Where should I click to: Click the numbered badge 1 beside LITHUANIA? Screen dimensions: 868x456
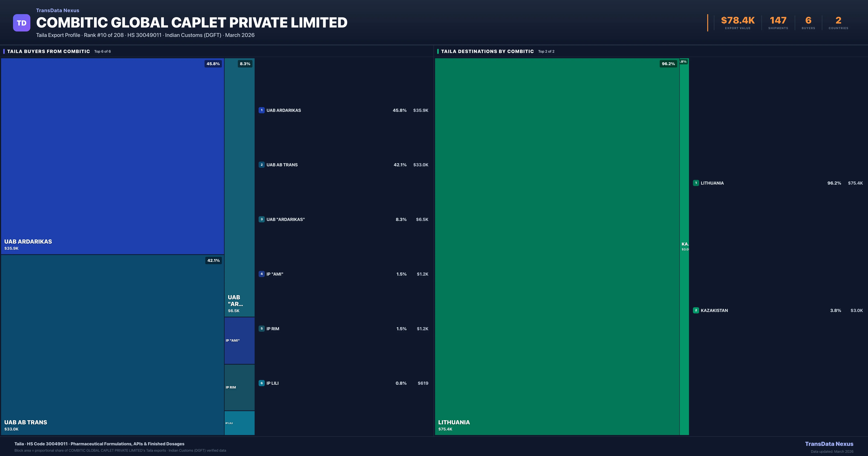696,183
